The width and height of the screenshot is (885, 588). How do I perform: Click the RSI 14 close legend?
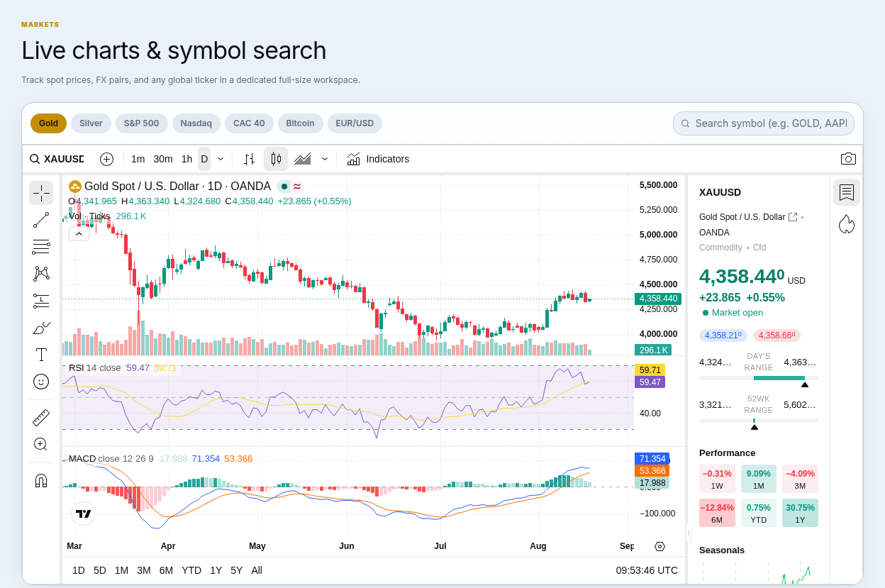click(94, 367)
